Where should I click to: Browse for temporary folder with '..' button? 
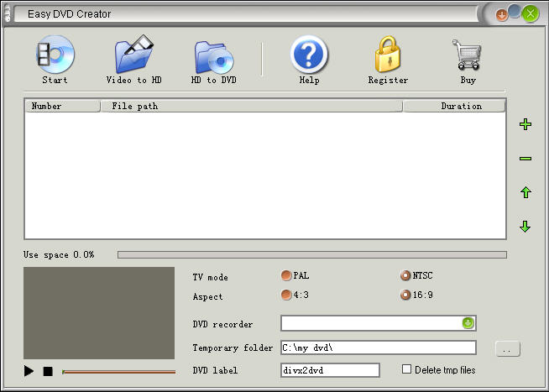point(508,349)
